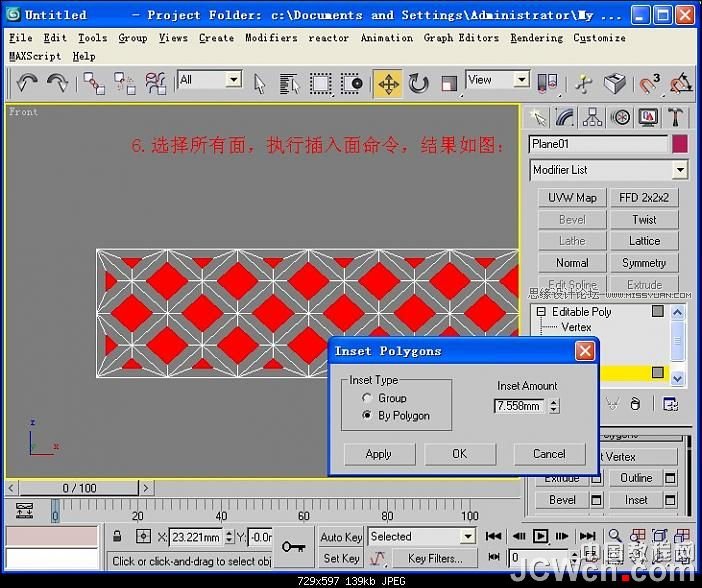Viewport: 702px width, 588px height.
Task: Toggle Editable Poly show end result square
Action: tap(658, 311)
